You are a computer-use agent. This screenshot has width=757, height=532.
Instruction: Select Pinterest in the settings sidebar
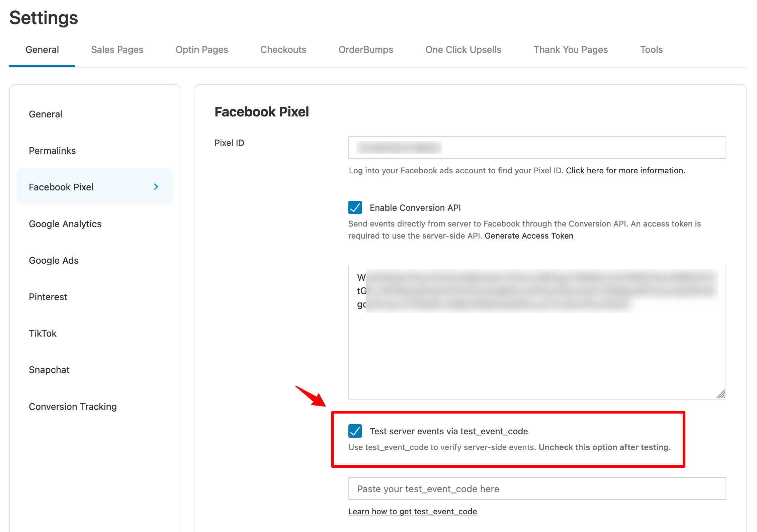click(48, 296)
